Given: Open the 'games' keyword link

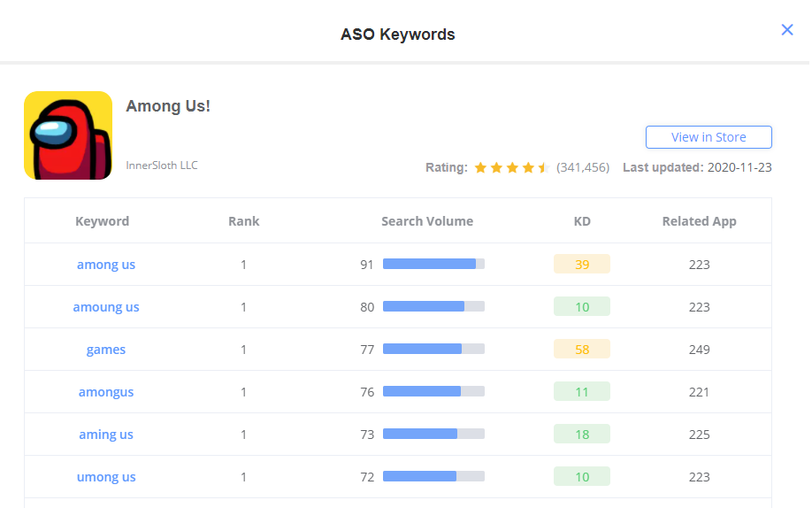Looking at the screenshot, I should click(x=106, y=350).
